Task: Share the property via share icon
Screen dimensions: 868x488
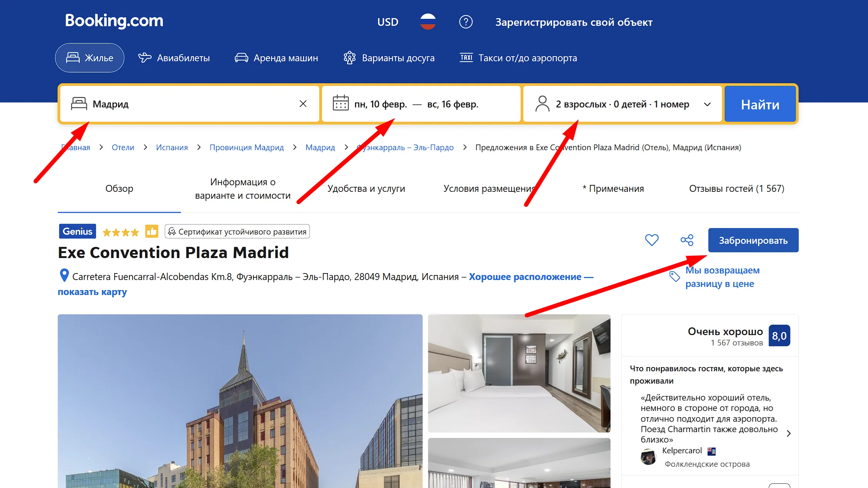Action: pyautogui.click(x=687, y=240)
